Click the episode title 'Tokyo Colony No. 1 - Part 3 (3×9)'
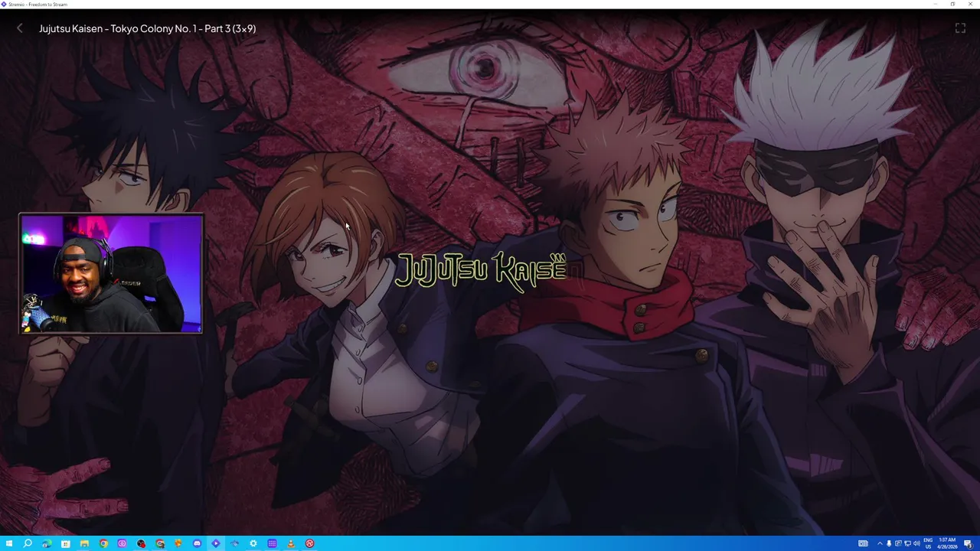 coord(183,28)
